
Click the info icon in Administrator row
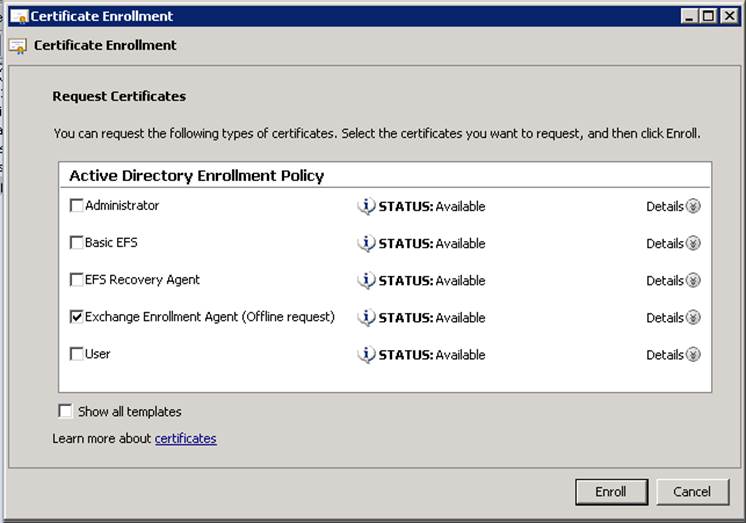tap(367, 206)
